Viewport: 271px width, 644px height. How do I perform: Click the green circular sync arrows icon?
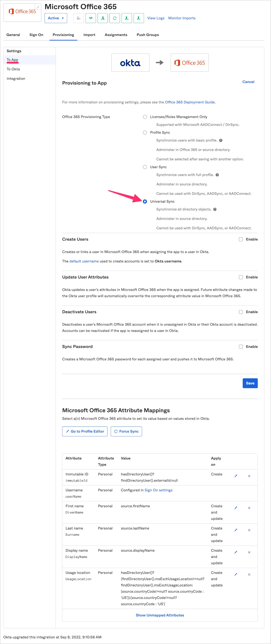tap(115, 18)
